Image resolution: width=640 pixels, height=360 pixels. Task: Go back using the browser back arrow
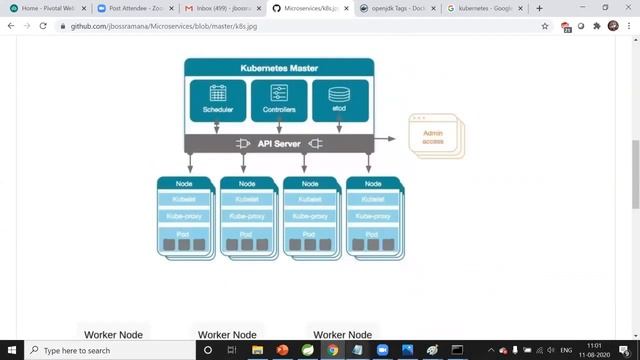point(11,26)
